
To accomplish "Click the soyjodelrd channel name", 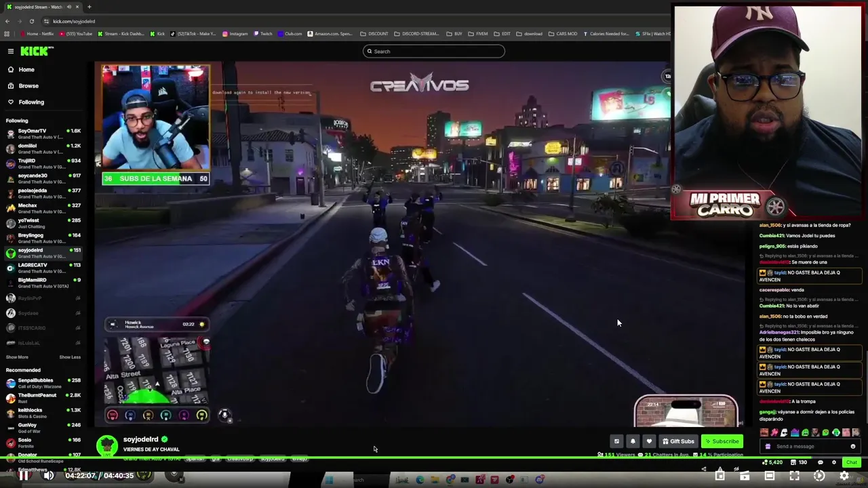I will pos(140,439).
